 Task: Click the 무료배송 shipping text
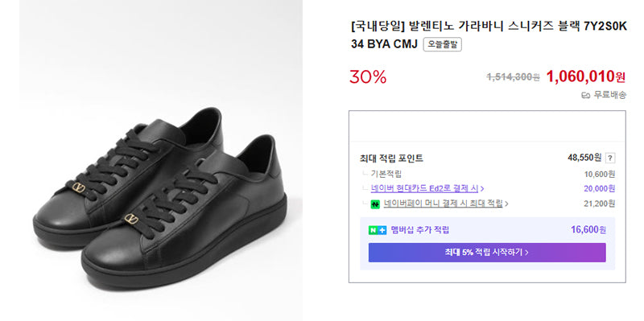(x=610, y=95)
